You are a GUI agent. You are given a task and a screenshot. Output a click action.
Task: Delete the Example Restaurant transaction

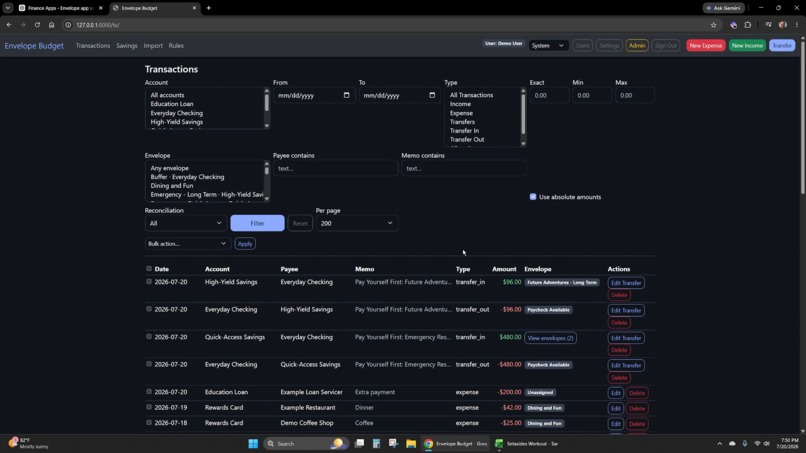pyautogui.click(x=637, y=408)
